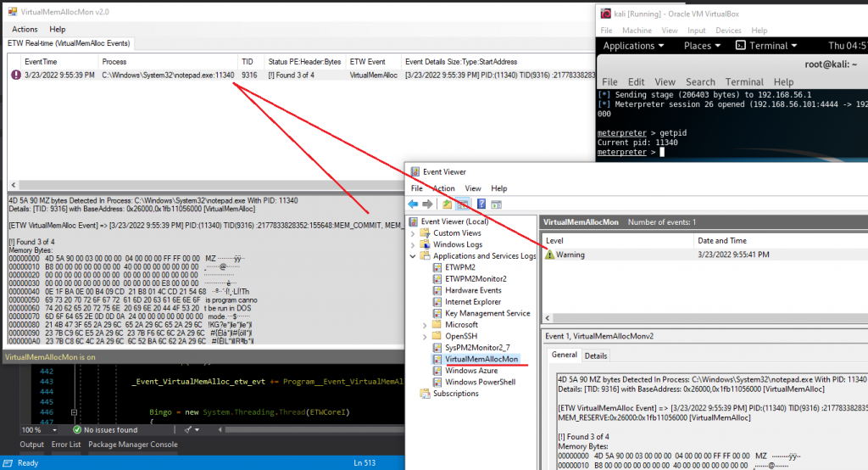Click left arrow of Event Viewer list scrollbar
The height and width of the screenshot is (470, 868).
(x=548, y=318)
